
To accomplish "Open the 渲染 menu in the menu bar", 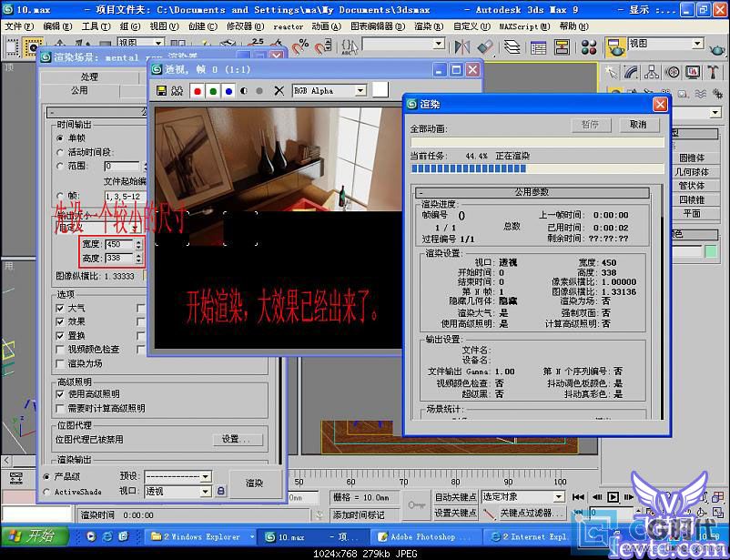I will 429,26.
